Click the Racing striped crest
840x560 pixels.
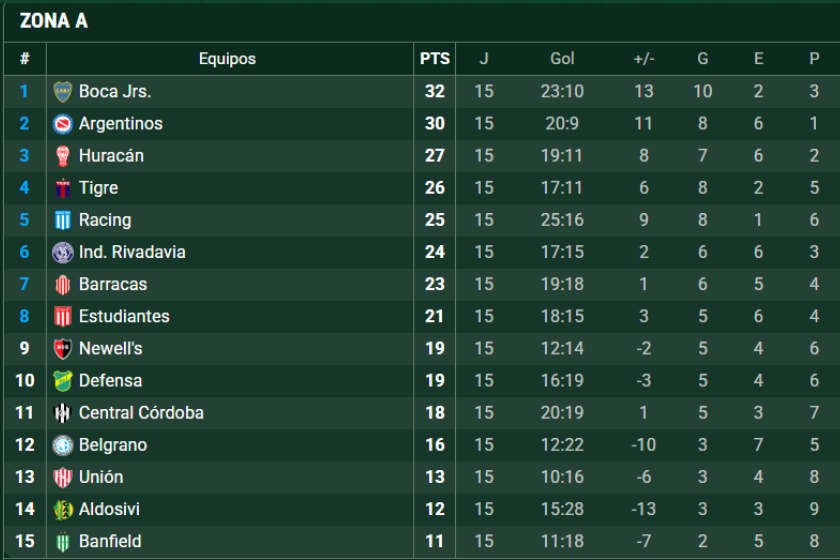point(63,220)
